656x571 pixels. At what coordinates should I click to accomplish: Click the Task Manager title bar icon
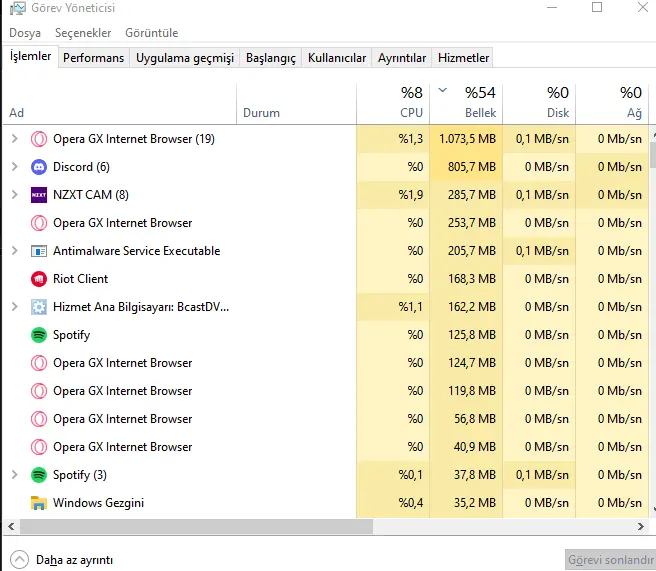click(x=17, y=8)
